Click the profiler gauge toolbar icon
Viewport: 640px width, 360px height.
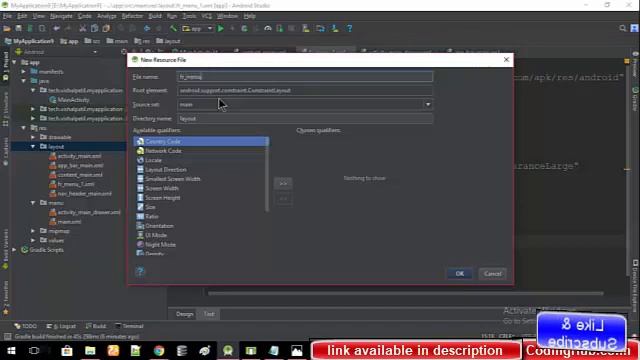tap(268, 29)
